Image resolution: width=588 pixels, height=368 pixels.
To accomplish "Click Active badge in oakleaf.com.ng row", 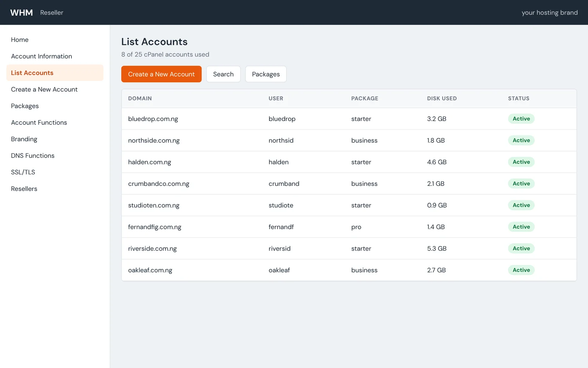I will [521, 270].
